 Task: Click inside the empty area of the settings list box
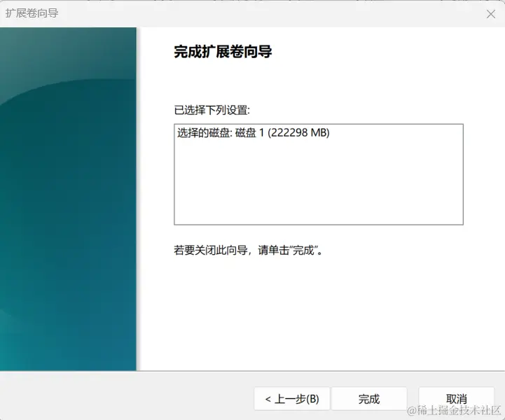[319, 183]
